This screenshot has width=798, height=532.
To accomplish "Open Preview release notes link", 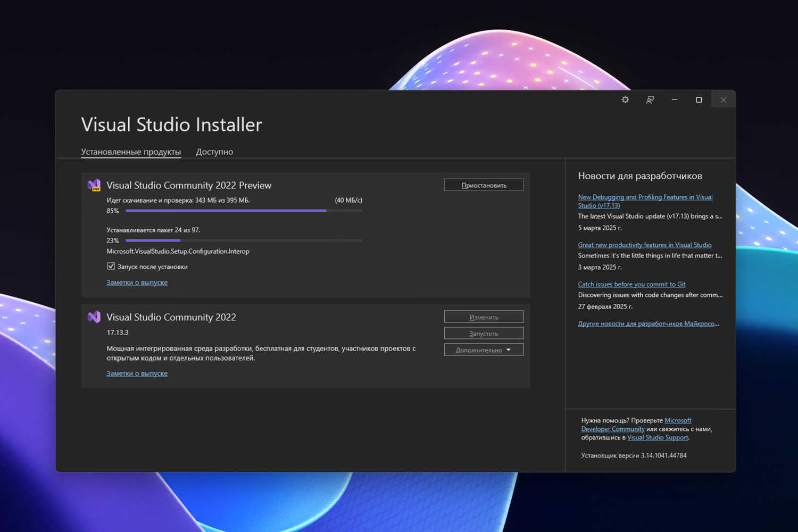I will [137, 282].
